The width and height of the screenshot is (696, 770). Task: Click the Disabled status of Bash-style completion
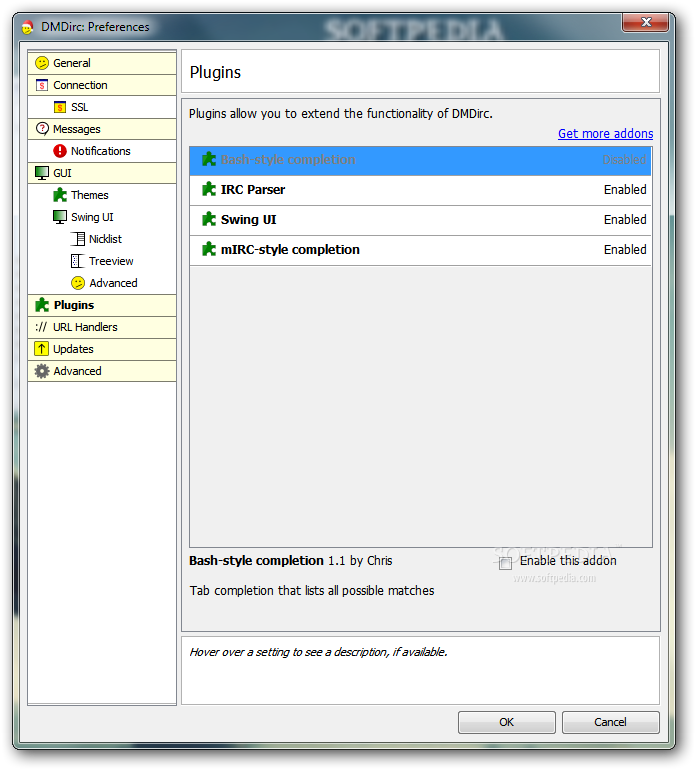[x=624, y=160]
